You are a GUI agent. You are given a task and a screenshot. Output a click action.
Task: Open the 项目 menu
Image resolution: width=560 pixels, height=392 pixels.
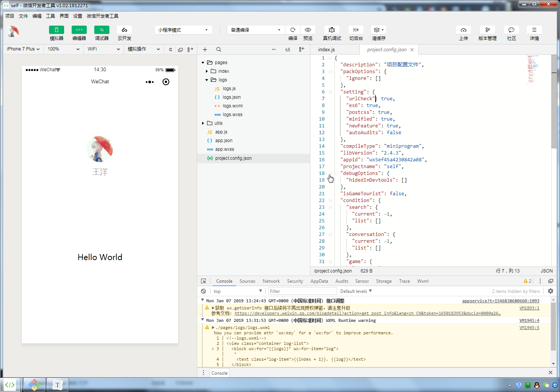click(10, 16)
